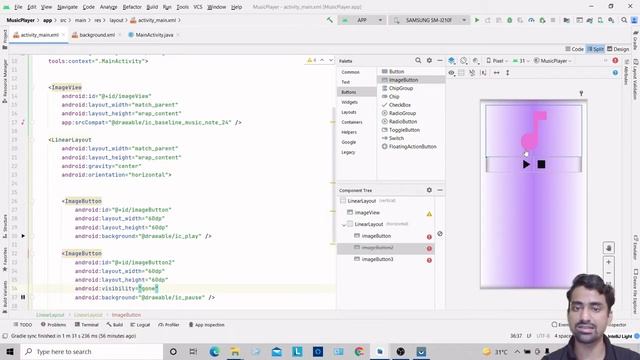This screenshot has height=360, width=640.
Task: Click the build hammer icon
Action: click(x=329, y=20)
